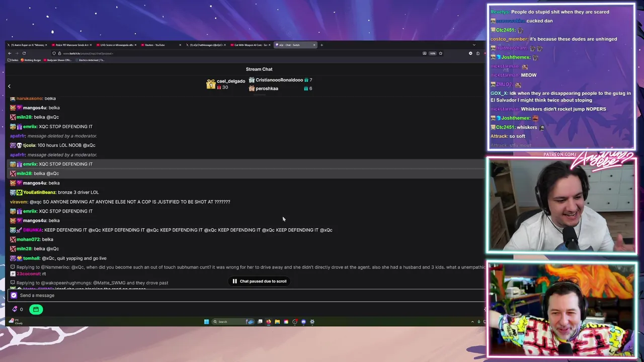Switch to the Reuters YouTube tab
The height and width of the screenshot is (362, 644).
pos(161,45)
